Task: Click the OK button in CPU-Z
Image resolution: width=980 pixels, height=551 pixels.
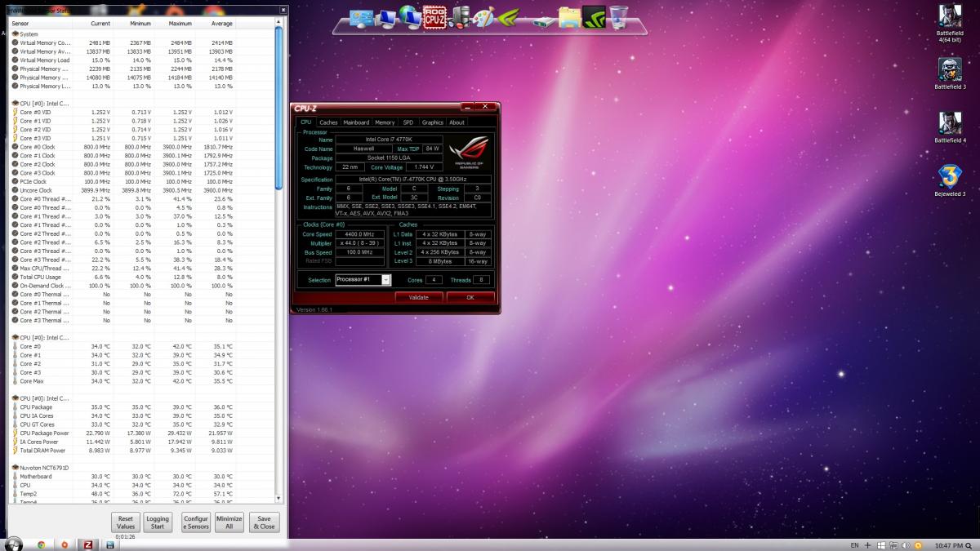Action: 470,297
